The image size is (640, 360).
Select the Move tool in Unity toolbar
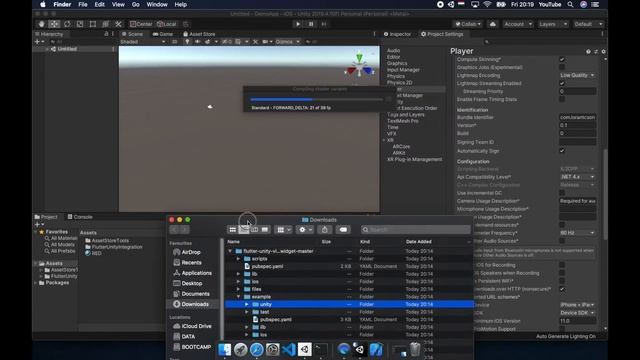point(54,24)
